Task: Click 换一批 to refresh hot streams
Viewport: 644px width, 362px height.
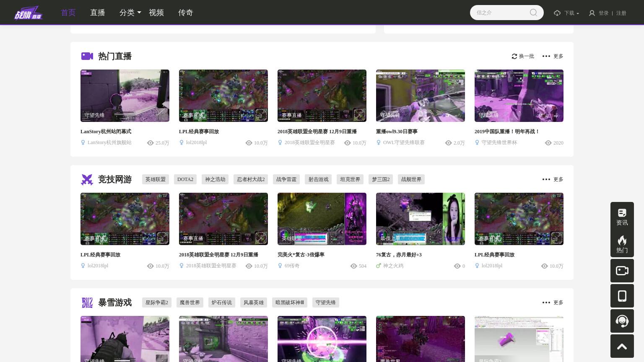Action: pos(527,56)
